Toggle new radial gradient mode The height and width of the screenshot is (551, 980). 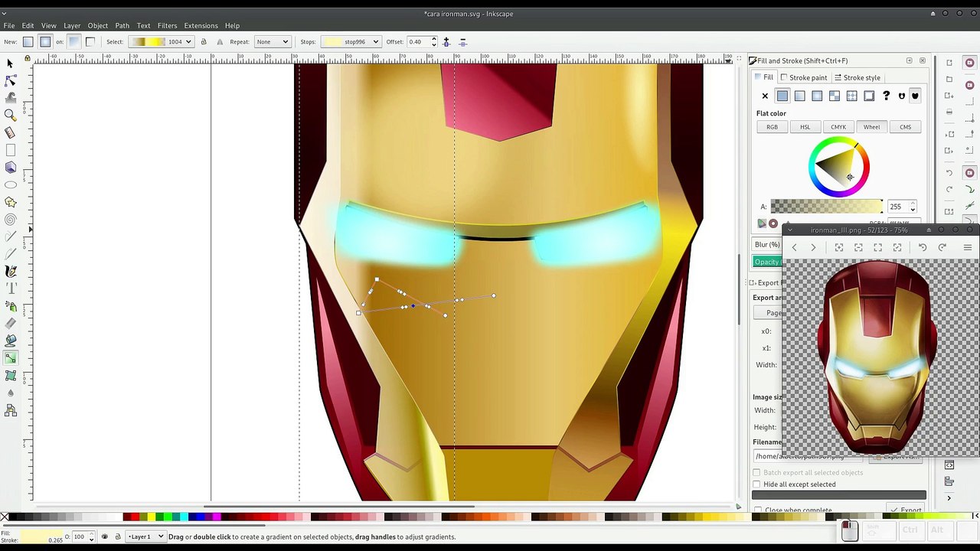[x=45, y=42]
